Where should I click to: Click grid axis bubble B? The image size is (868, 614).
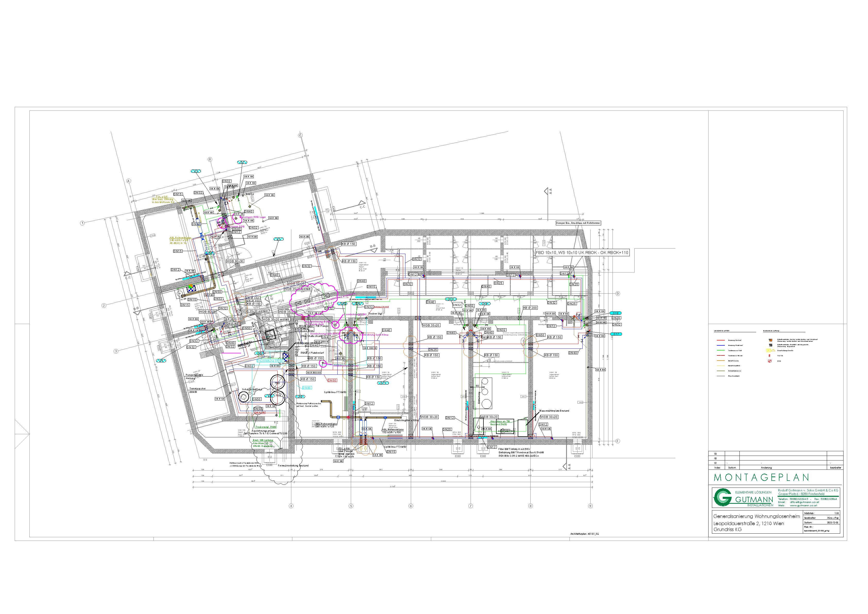pos(210,159)
